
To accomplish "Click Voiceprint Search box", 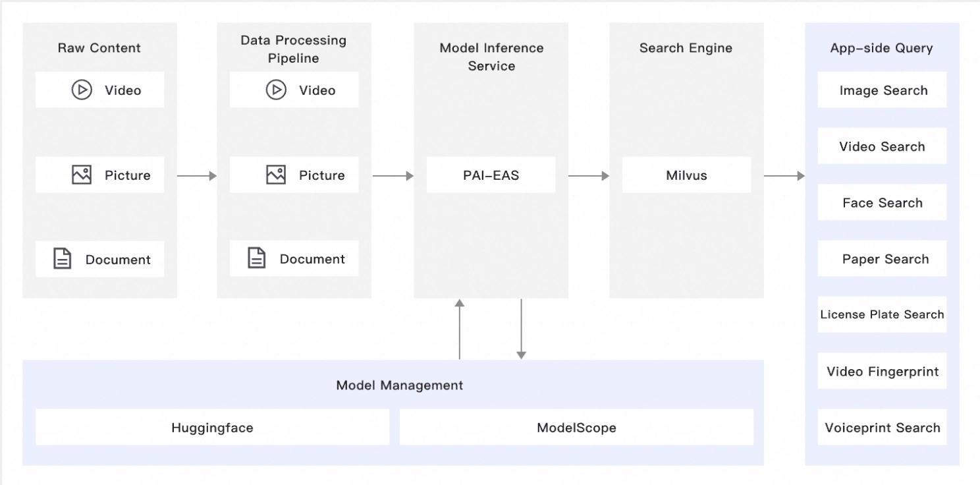I will [883, 428].
